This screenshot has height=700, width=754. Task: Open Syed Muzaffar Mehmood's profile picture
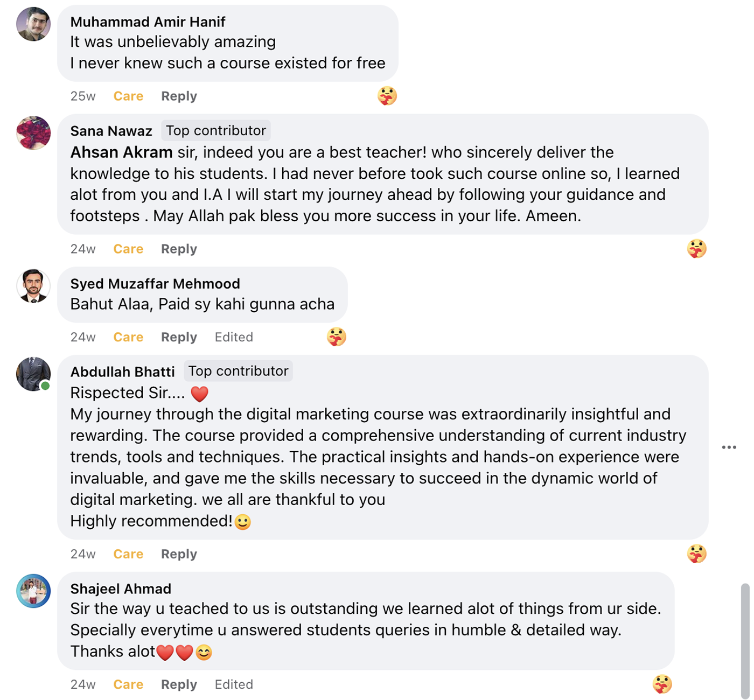[33, 286]
